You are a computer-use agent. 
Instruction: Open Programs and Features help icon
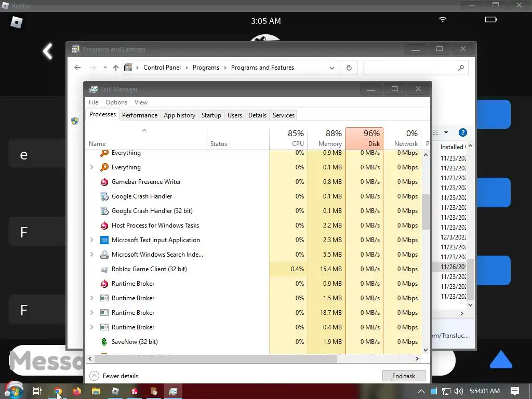click(462, 132)
